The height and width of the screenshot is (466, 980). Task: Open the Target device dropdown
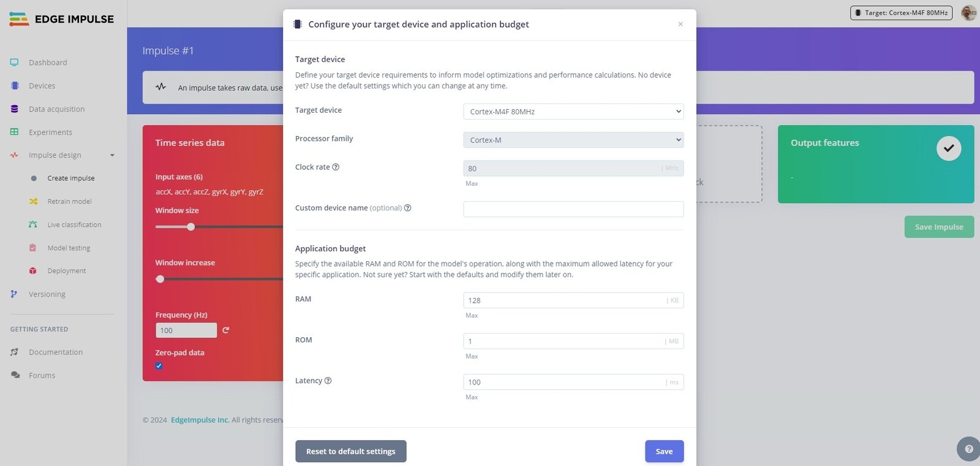click(573, 112)
